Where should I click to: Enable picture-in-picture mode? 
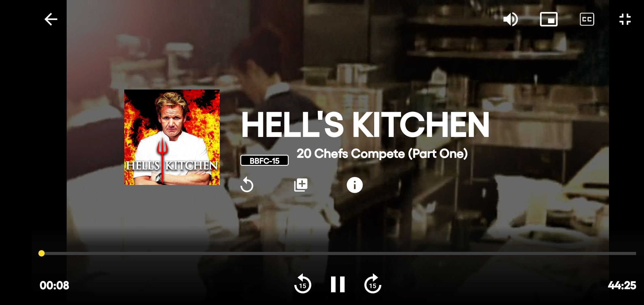tap(549, 19)
